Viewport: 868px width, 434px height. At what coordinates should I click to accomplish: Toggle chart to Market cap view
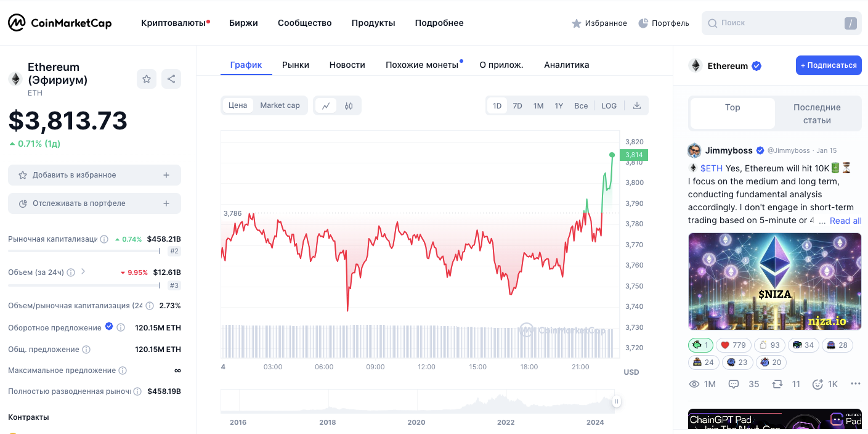[x=280, y=105]
